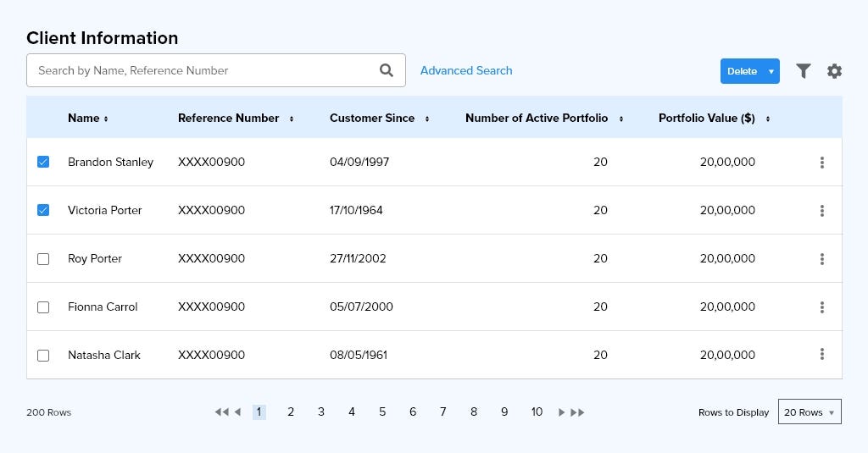
Task: Focus the Search by Name field
Action: [216, 70]
